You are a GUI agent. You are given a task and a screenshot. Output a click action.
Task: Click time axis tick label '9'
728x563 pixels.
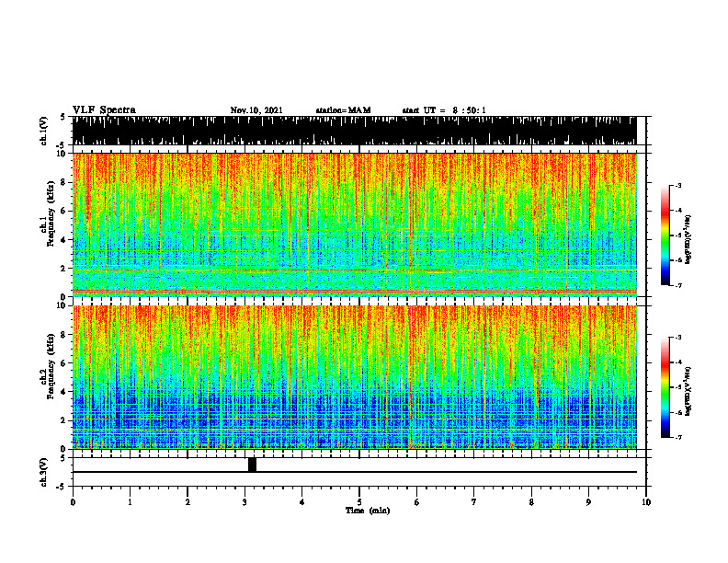click(x=588, y=502)
